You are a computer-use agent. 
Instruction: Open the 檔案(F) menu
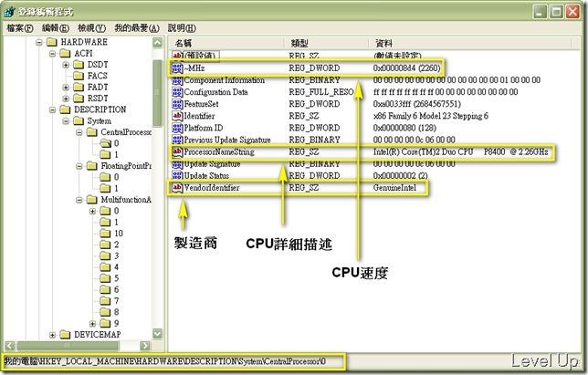tap(20, 27)
